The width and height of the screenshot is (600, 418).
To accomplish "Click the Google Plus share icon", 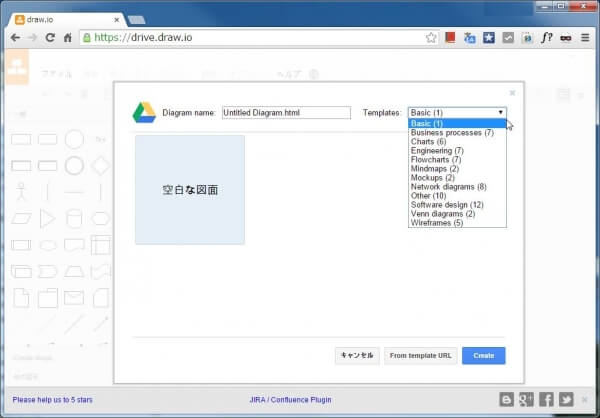I will pyautogui.click(x=526, y=399).
